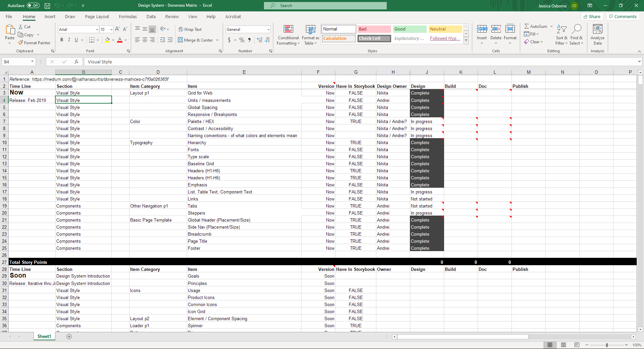This screenshot has height=349, width=644.
Task: Open the Insert ribbon tab
Action: [x=50, y=17]
